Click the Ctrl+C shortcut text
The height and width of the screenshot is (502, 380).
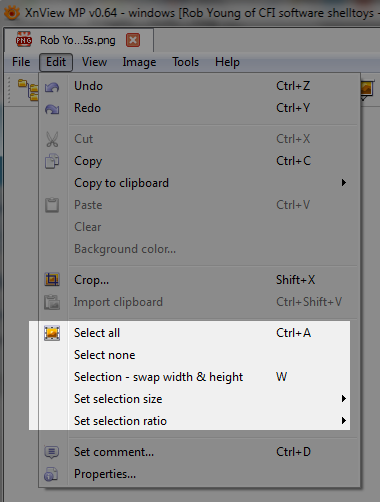[x=293, y=161]
